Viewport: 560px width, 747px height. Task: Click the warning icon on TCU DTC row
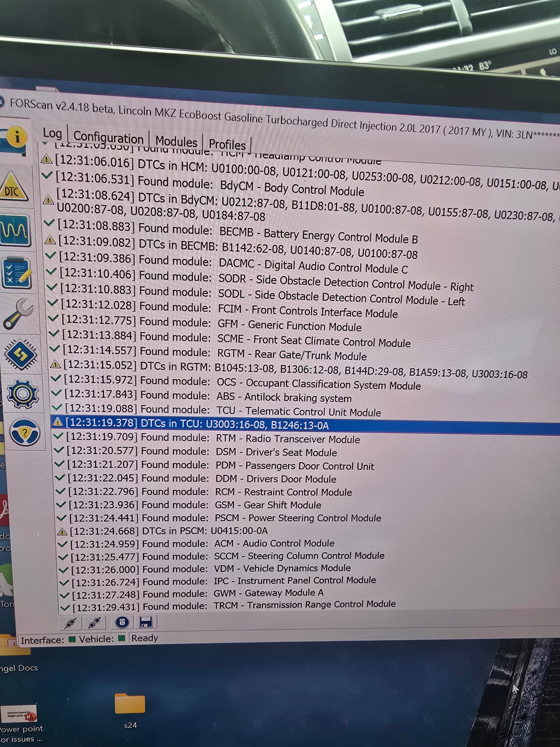(58, 422)
